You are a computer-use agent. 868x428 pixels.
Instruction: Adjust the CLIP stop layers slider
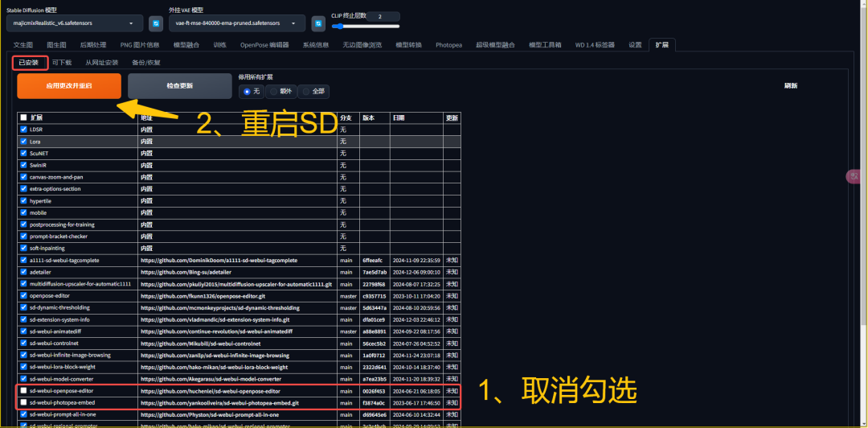coord(366,27)
